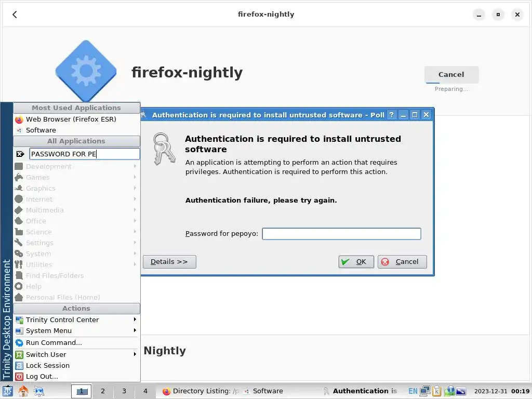The width and height of the screenshot is (532, 399).
Task: Click the EN keyboard layout indicator
Action: [413, 391]
